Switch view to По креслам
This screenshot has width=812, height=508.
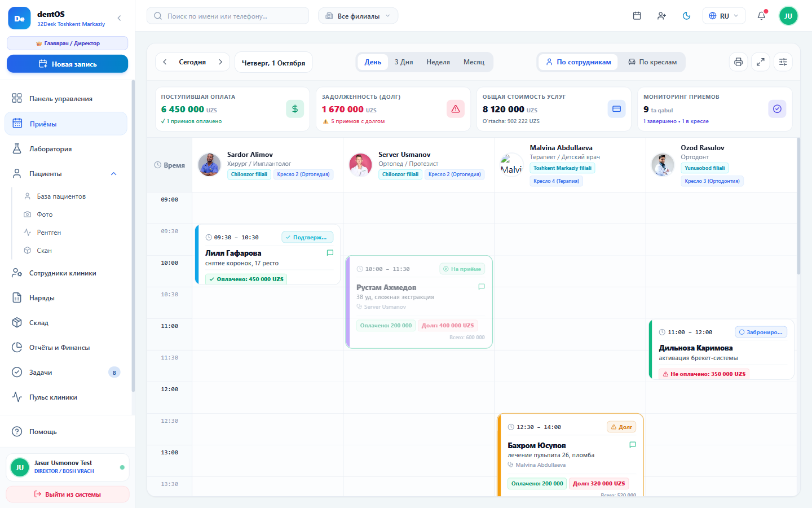pos(652,62)
